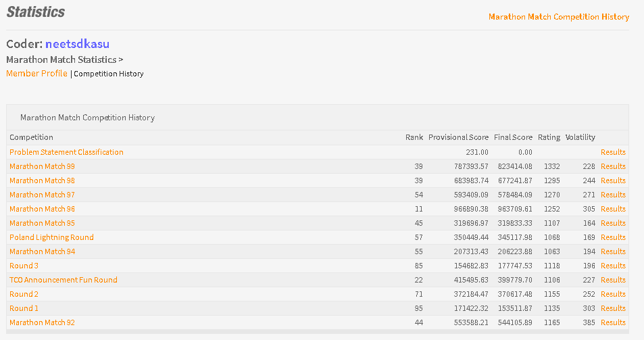This screenshot has width=644, height=340.
Task: Open Round 2 competition
Action: point(24,294)
